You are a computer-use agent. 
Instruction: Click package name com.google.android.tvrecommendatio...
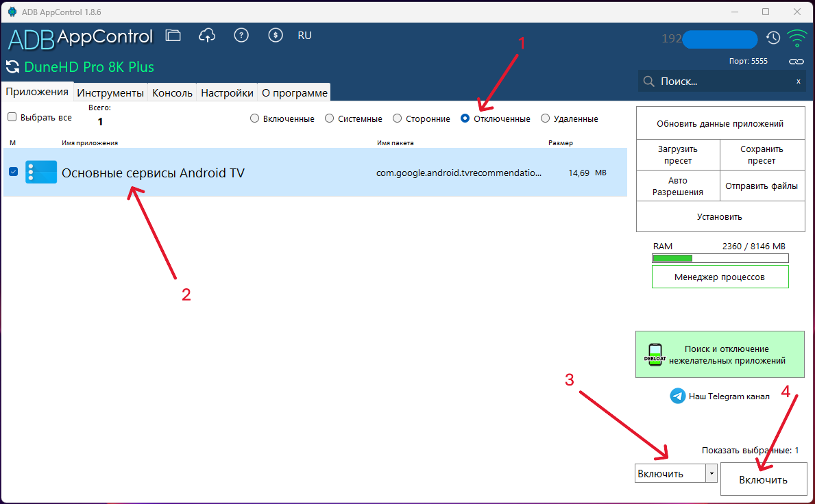coord(459,173)
